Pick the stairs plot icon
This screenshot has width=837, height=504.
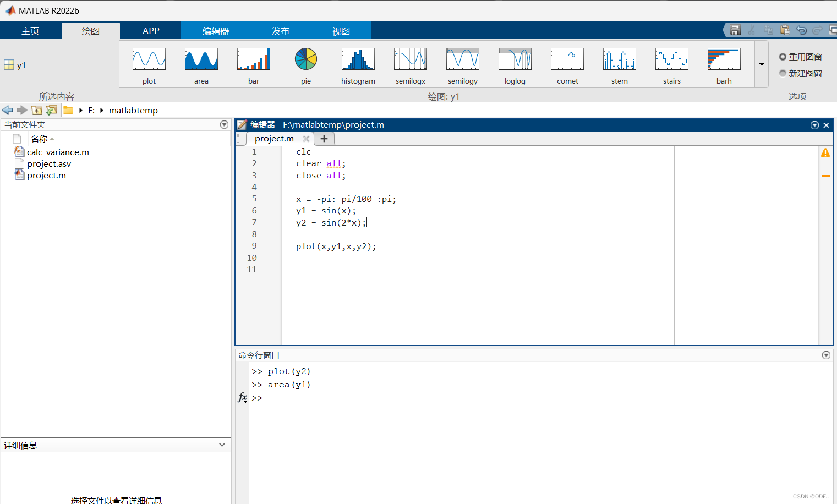click(x=671, y=59)
